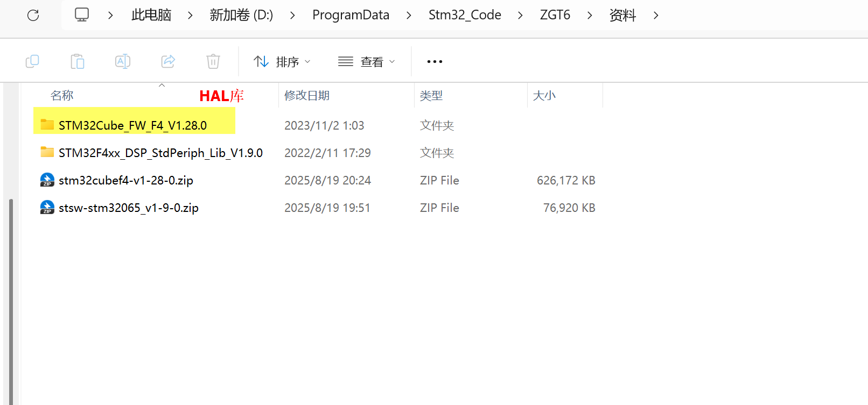Screen dimensions: 868x405
Task: Expand chevron after 此电脑 in breadcrumb
Action: coord(190,16)
